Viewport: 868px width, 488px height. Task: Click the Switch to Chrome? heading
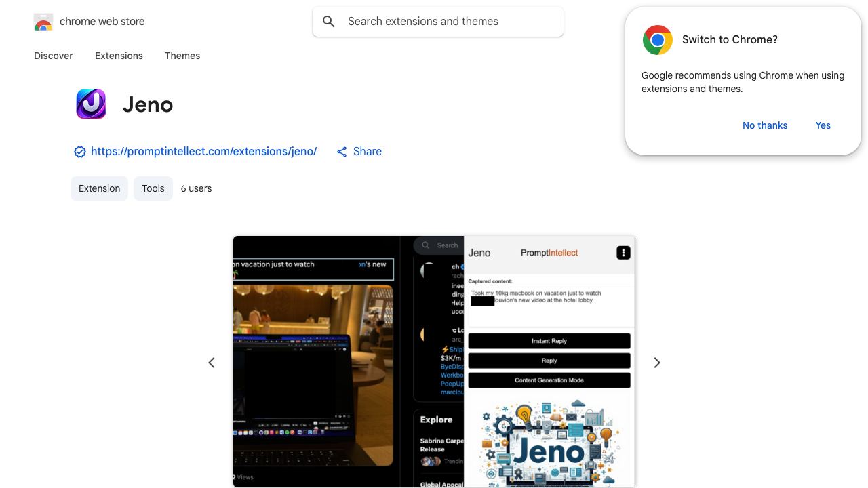tap(730, 39)
